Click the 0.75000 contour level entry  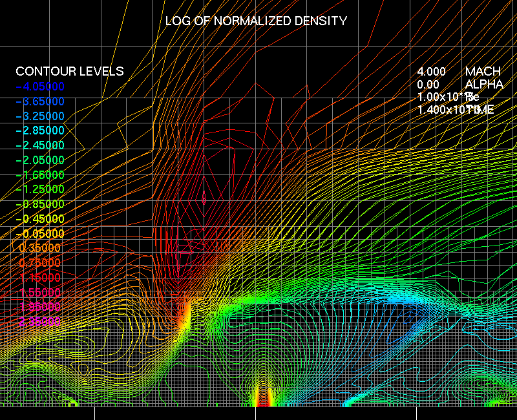[40, 263]
